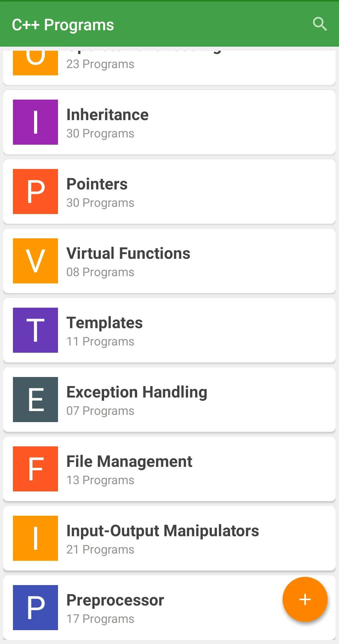Open the Pointers category
This screenshot has width=339, height=644.
pos(169,192)
